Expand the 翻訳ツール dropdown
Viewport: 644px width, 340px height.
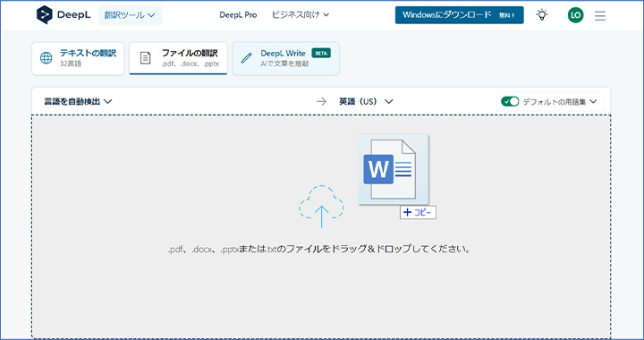click(130, 15)
